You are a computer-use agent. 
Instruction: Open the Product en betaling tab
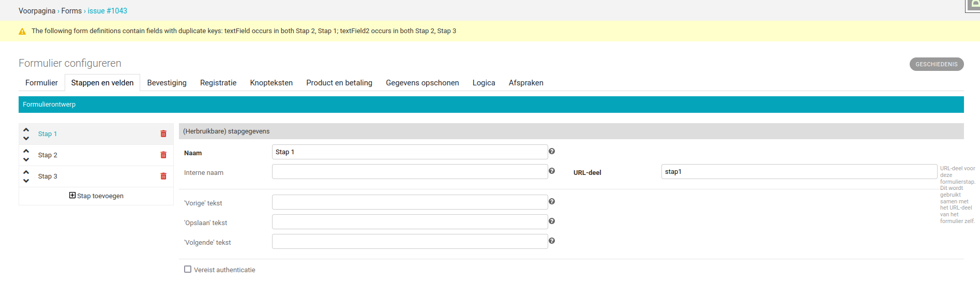click(x=339, y=83)
